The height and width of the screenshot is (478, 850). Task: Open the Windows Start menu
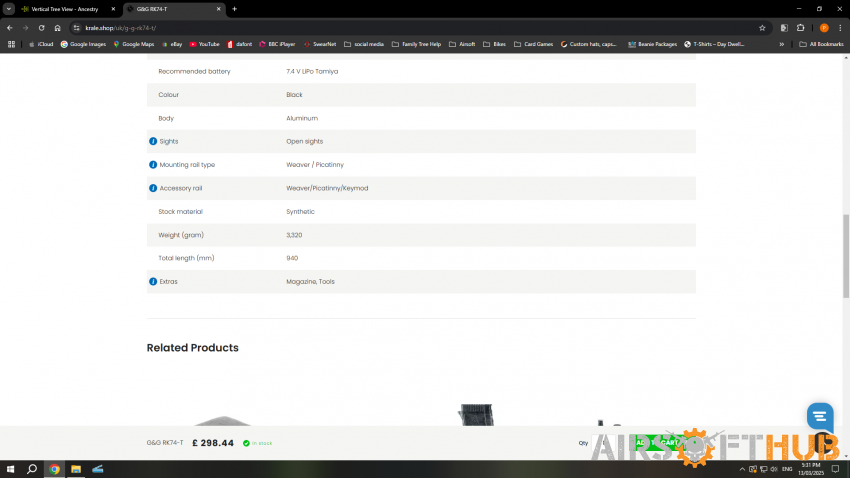10,469
